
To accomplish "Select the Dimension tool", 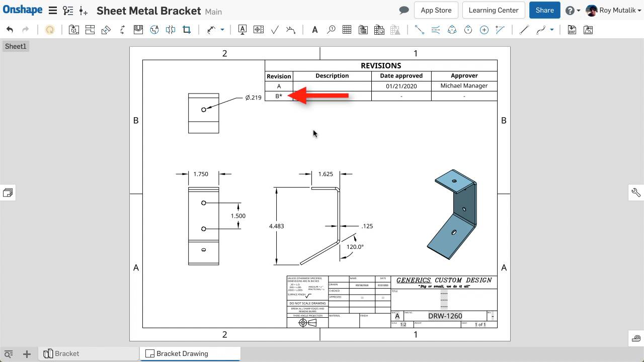I will pos(212,30).
